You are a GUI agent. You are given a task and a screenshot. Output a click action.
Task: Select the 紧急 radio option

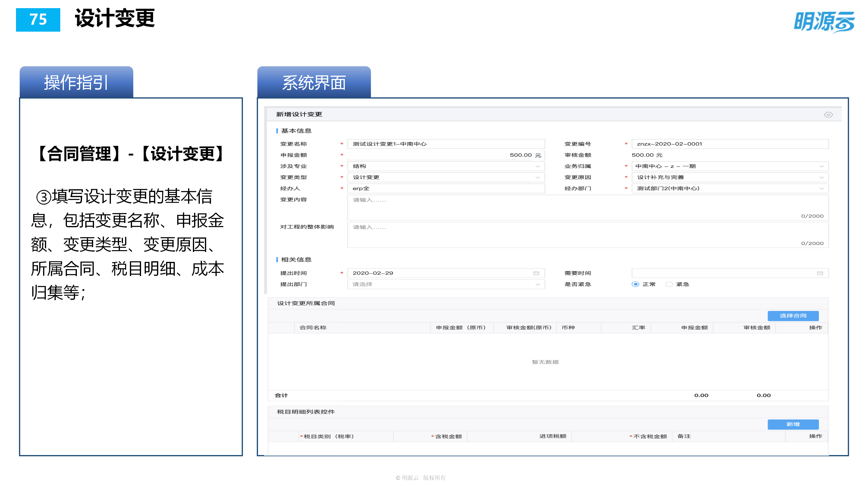click(x=669, y=284)
